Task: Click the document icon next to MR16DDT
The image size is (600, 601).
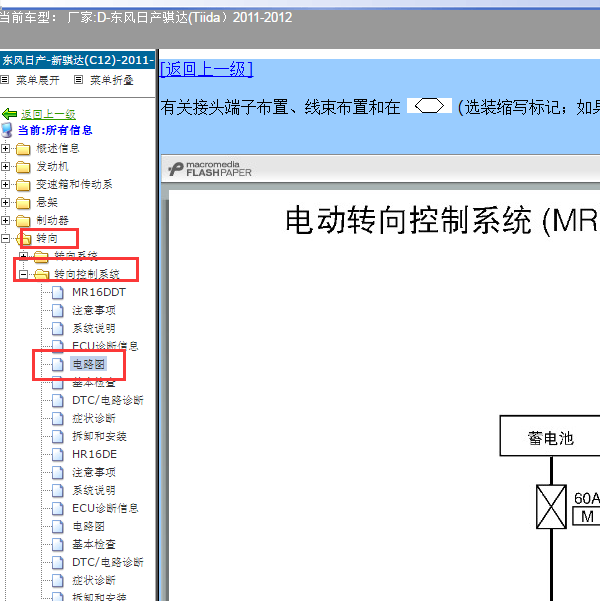Action: pyautogui.click(x=58, y=292)
